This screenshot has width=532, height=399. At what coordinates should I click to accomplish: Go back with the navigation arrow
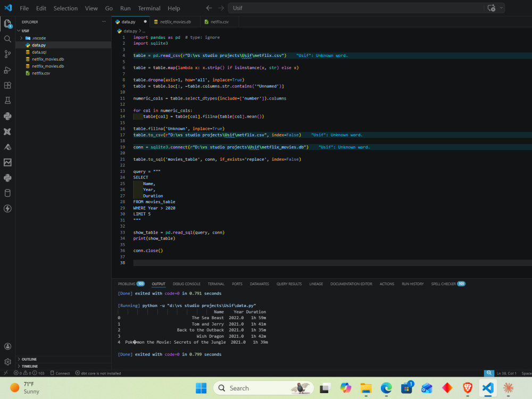pyautogui.click(x=209, y=8)
